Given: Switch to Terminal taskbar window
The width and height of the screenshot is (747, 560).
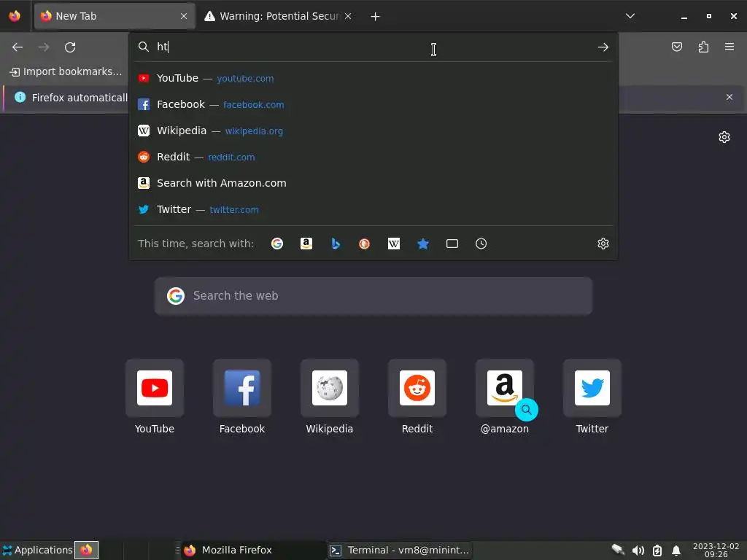Looking at the screenshot, I should [400, 550].
